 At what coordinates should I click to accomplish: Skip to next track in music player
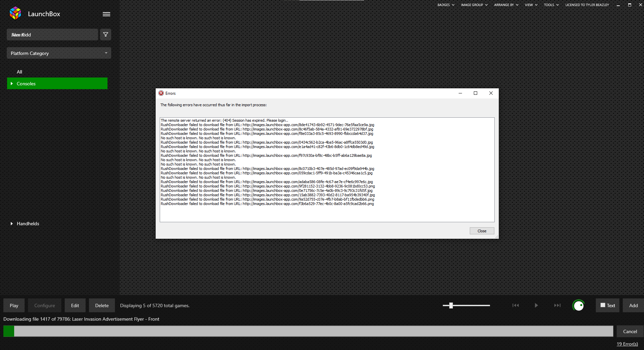coord(557,305)
